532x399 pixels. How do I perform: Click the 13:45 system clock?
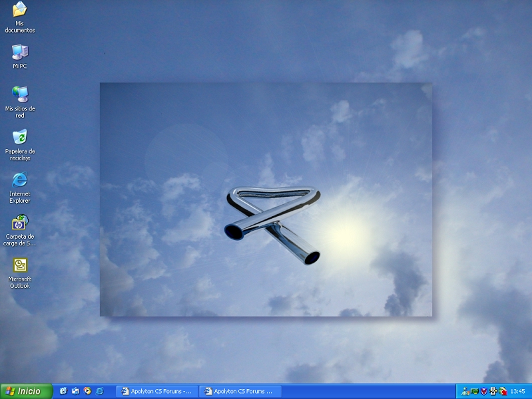click(x=517, y=391)
